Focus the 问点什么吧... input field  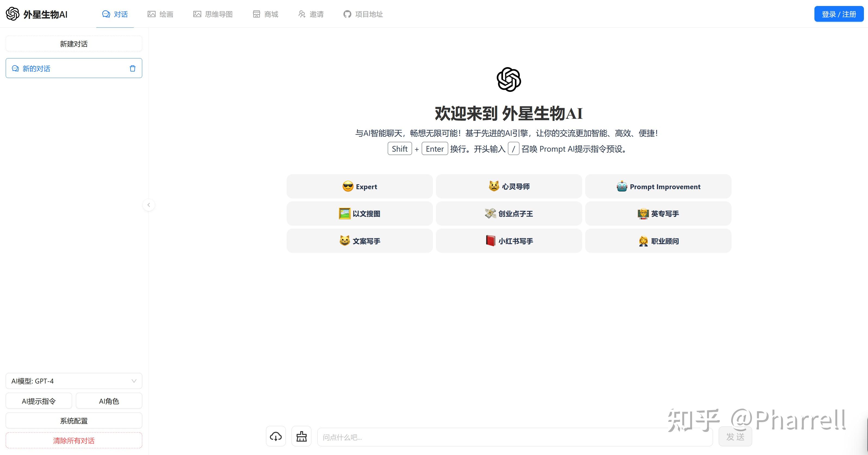point(515,437)
